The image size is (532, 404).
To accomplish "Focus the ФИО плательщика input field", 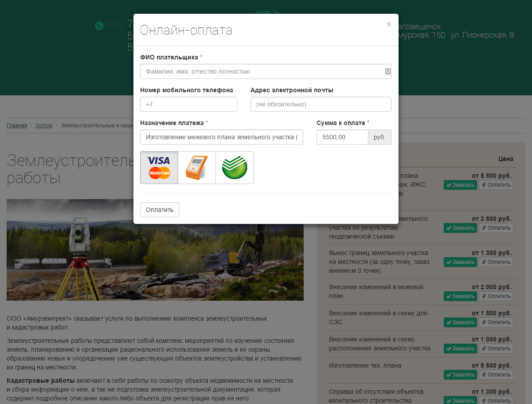I will click(262, 71).
